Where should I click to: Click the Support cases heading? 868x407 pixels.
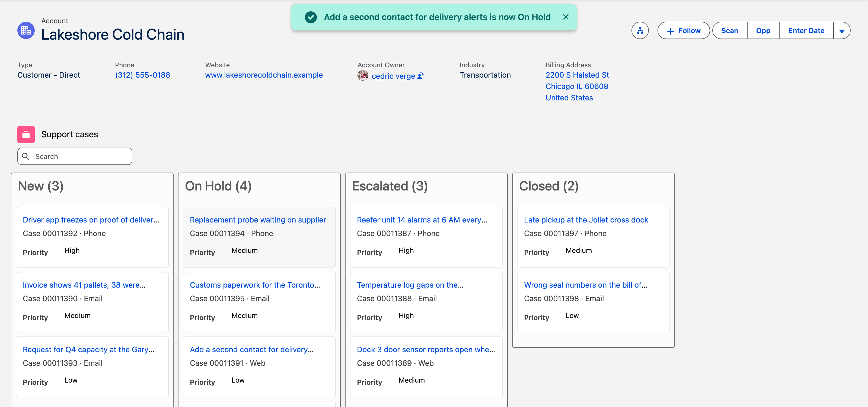pyautogui.click(x=69, y=134)
